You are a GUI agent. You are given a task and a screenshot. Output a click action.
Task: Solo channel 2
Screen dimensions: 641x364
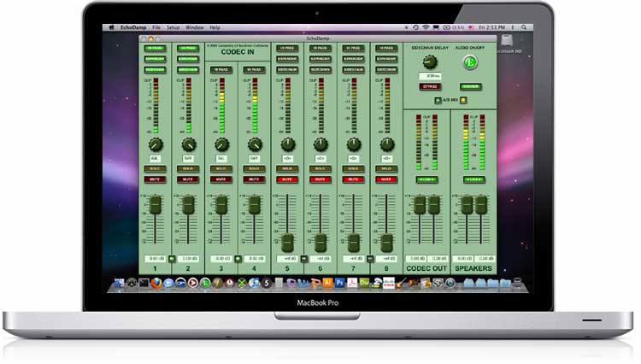tap(188, 168)
